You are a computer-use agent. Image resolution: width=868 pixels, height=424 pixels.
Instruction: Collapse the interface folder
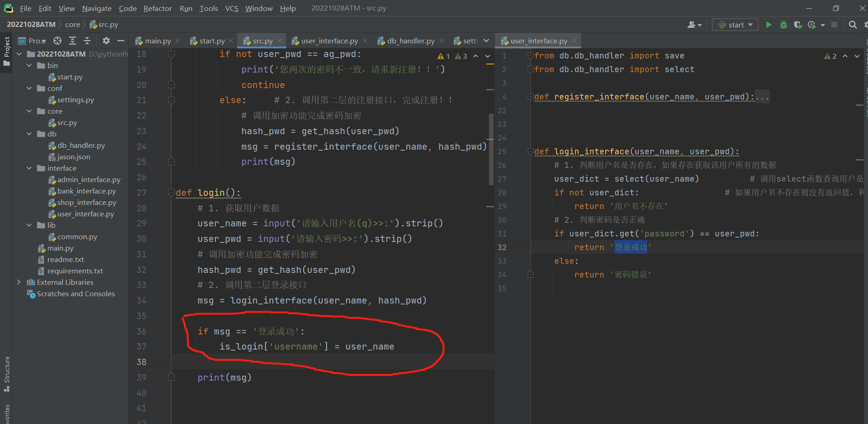(x=29, y=168)
